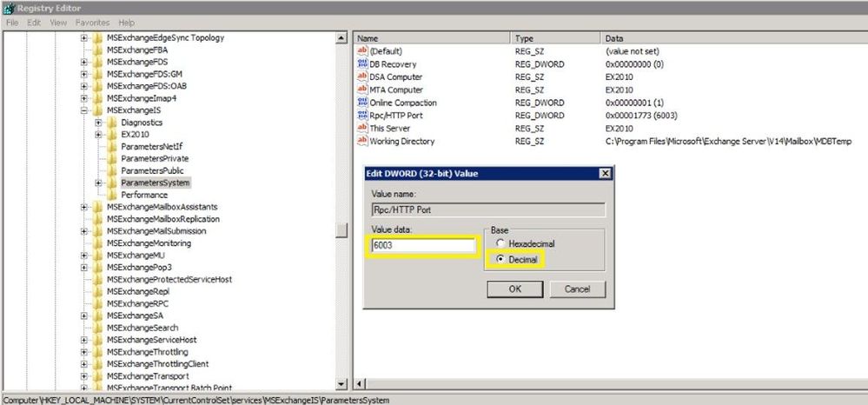Select the MSExchangeServiceHost key
The image size is (868, 405).
pos(152,340)
